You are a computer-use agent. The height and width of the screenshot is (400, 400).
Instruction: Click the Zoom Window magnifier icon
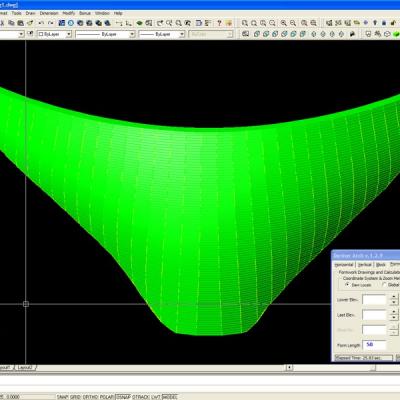pyautogui.click(x=245, y=23)
